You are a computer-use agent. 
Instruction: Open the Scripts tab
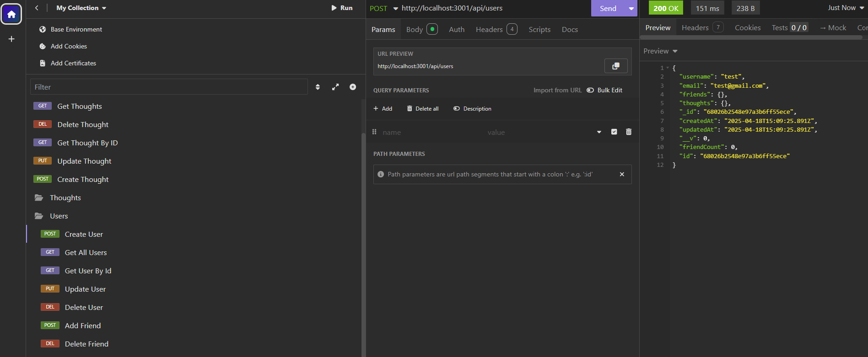pos(539,29)
